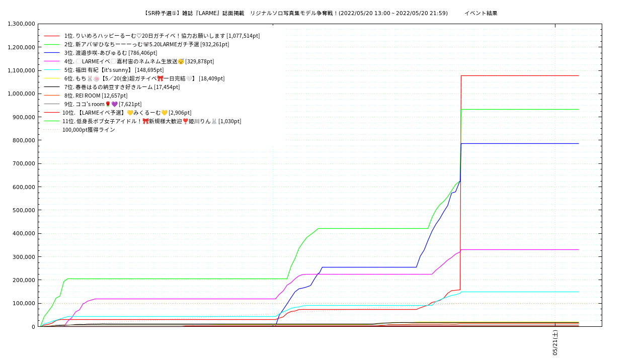Viewport: 644px width, 362px height.
Task: Select legend entry 3位 渡邉歩咲-あびゅるむ
Action: pyautogui.click(x=111, y=53)
